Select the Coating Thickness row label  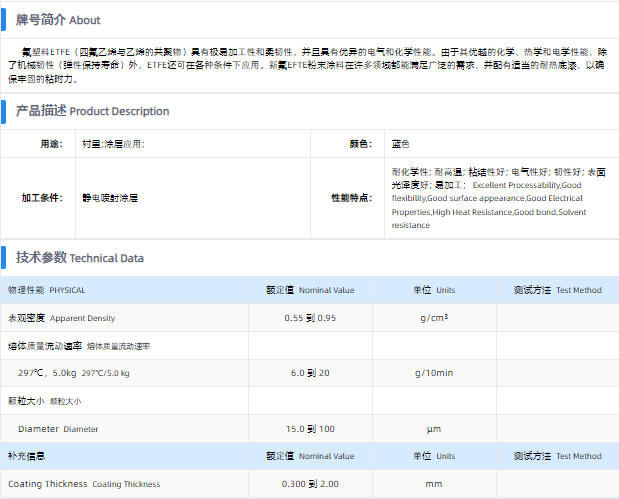coord(84,484)
